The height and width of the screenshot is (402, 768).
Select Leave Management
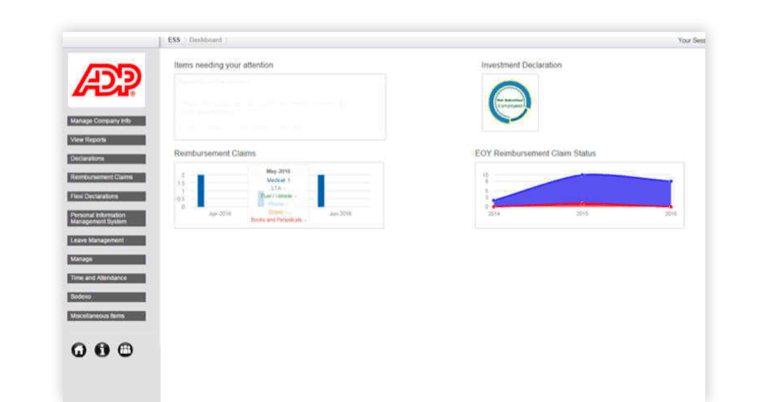click(106, 241)
